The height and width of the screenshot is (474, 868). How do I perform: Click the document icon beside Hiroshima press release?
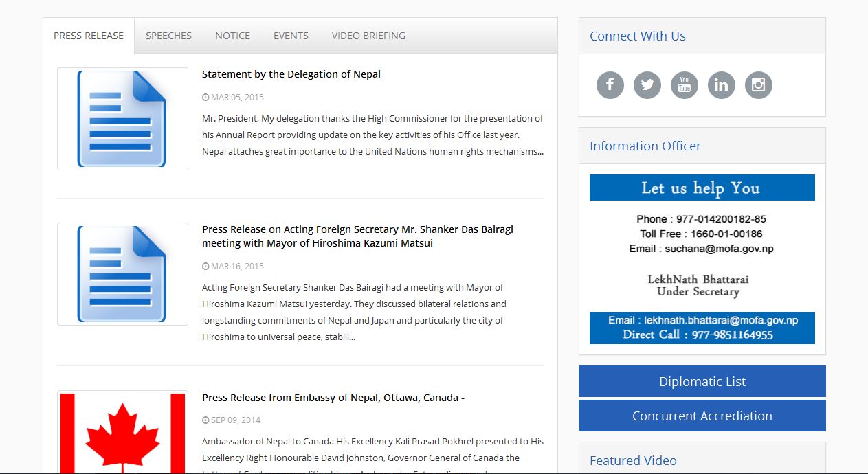tap(122, 274)
